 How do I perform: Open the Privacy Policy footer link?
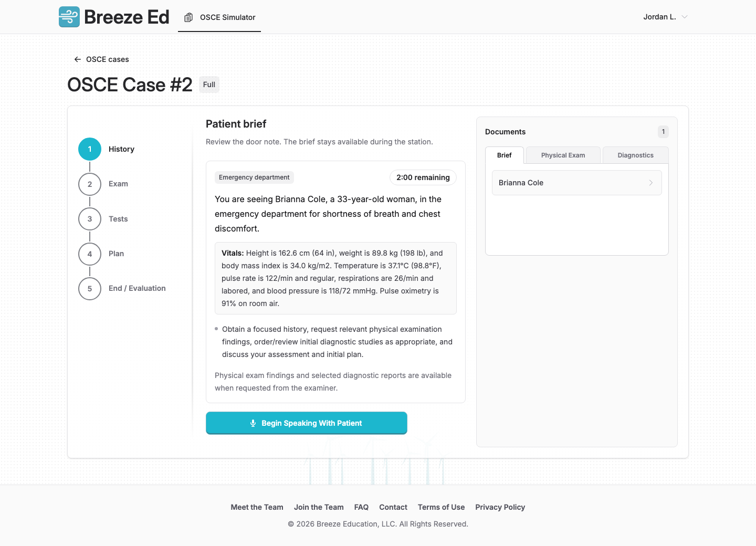pyautogui.click(x=500, y=507)
